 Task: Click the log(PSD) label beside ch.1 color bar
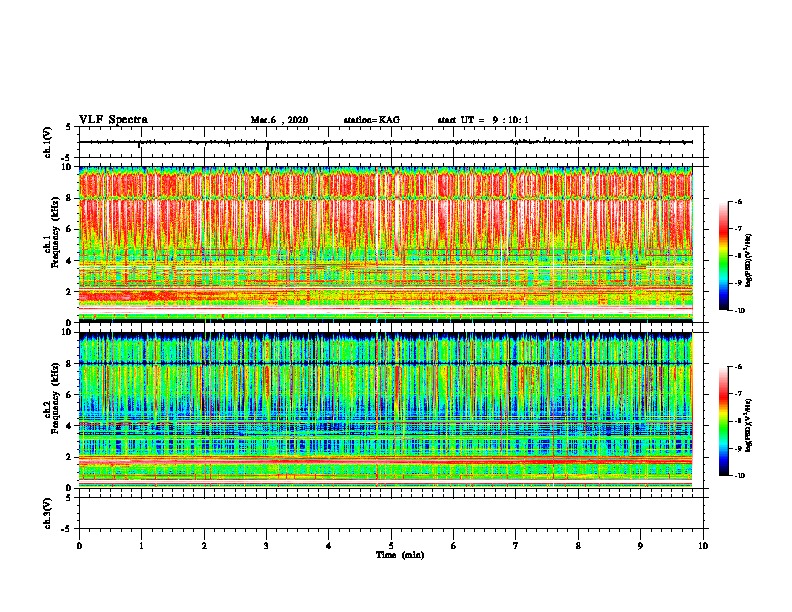[x=749, y=260]
